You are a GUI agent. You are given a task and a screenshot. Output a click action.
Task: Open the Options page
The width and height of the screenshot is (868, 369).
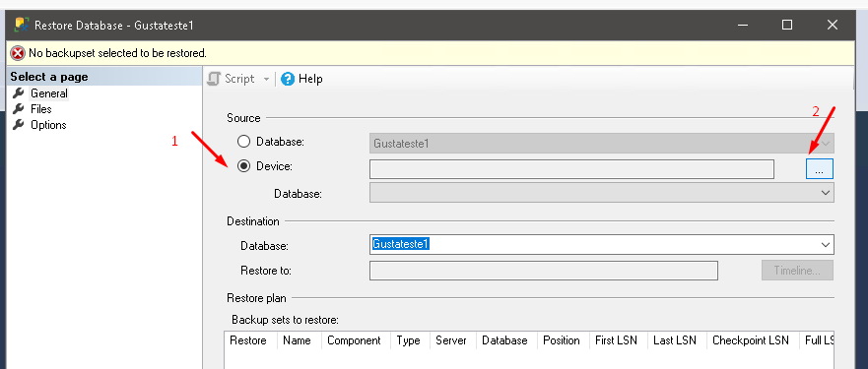click(48, 124)
